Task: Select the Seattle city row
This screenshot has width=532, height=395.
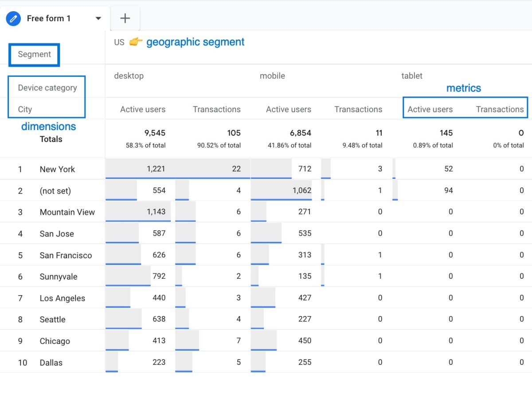Action: click(52, 320)
